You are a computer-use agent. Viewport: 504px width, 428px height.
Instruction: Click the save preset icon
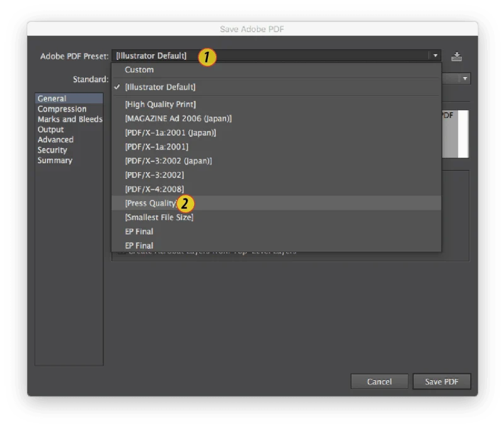456,57
